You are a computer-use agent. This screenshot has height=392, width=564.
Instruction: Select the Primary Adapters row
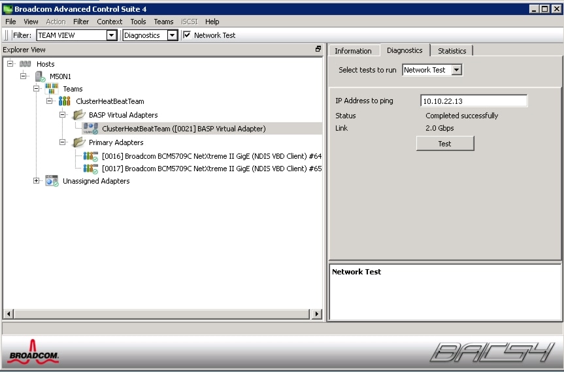tap(116, 143)
